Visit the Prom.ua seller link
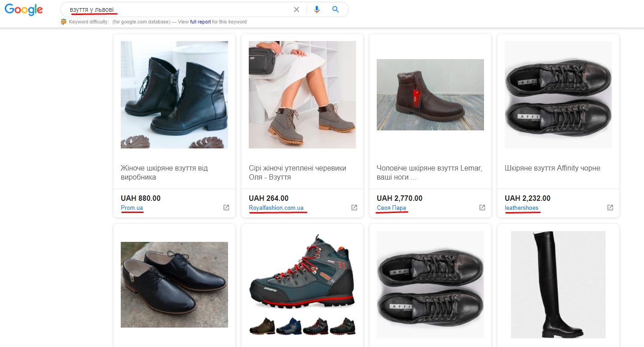644x347 pixels. pyautogui.click(x=132, y=208)
